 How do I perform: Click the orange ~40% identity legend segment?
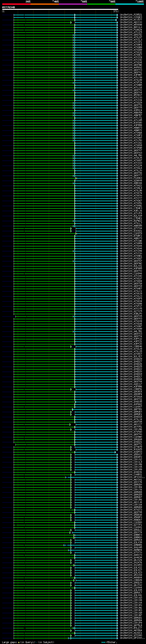click(x=44, y=4)
